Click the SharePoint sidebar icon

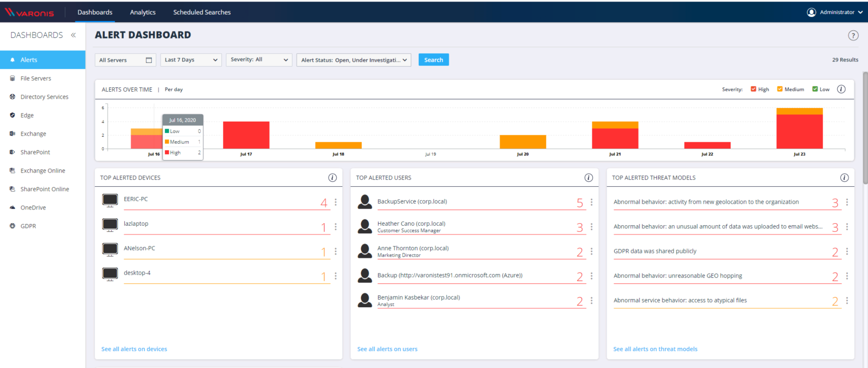click(12, 152)
